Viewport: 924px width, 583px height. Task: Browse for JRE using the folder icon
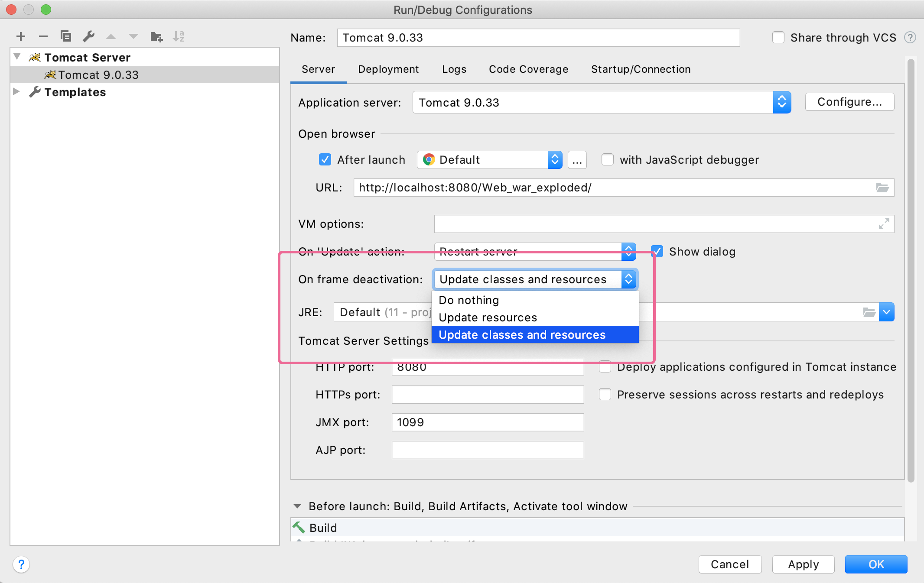coord(869,312)
